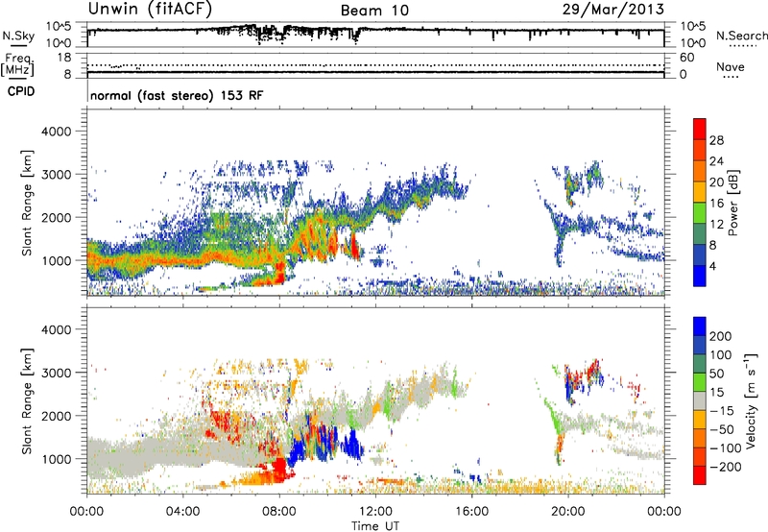
Task: Click the "04:00" time tick label
Action: 182,512
